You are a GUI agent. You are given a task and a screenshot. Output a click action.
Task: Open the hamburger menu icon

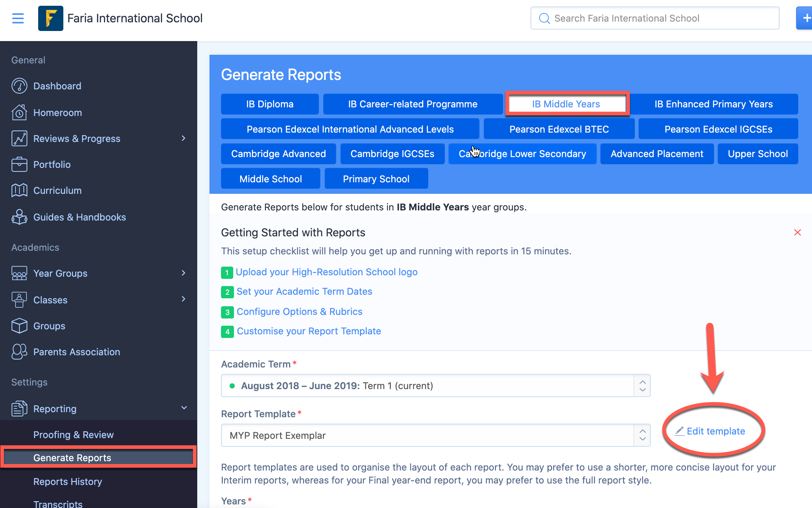pyautogui.click(x=18, y=18)
